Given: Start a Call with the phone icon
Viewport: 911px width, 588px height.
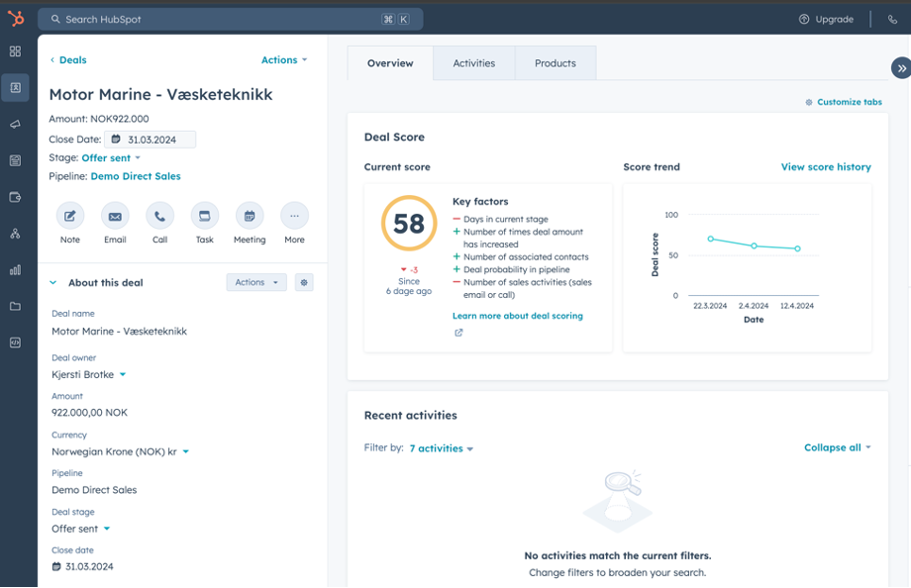Looking at the screenshot, I should tap(159, 216).
